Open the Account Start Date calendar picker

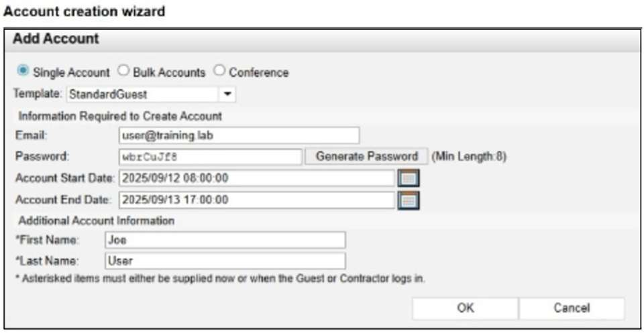pos(408,178)
